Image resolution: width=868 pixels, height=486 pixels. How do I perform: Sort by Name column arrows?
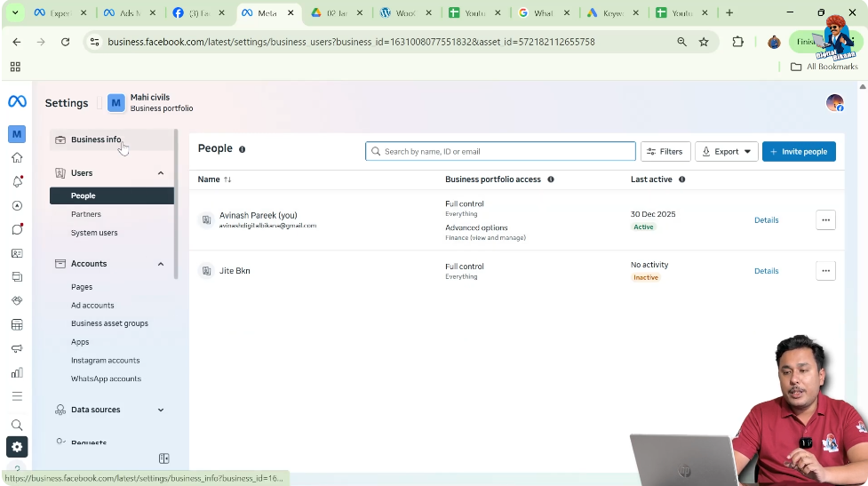227,179
